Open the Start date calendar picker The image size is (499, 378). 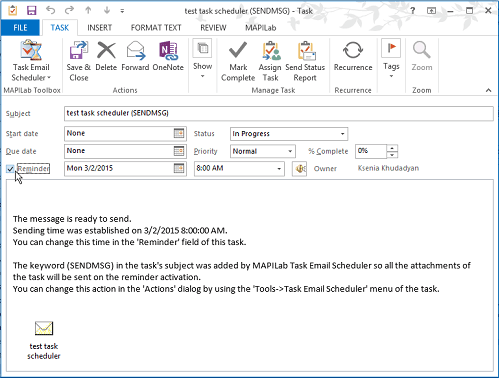point(179,133)
